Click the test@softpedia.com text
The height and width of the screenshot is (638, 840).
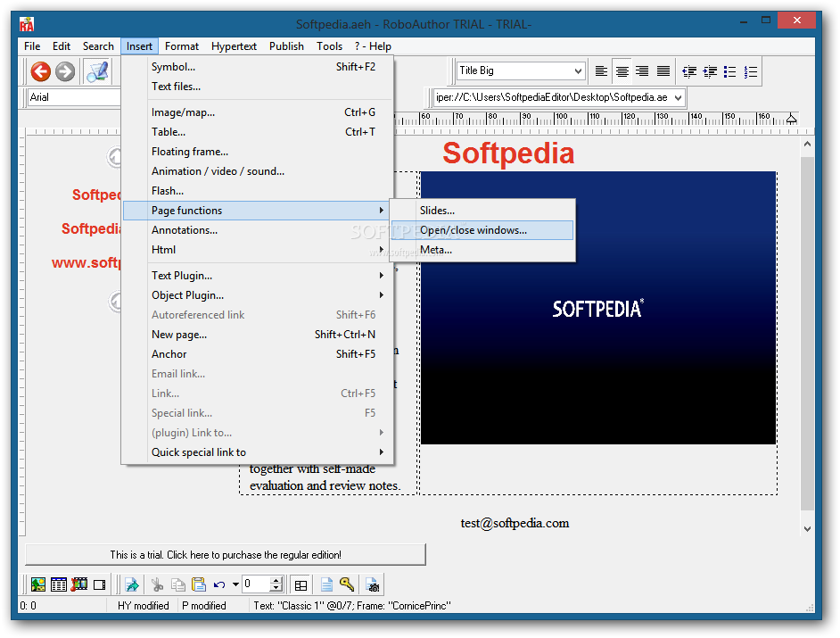point(515,523)
